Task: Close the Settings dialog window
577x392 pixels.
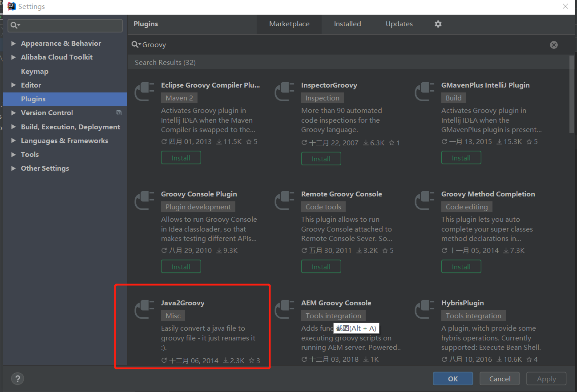Action: click(565, 7)
